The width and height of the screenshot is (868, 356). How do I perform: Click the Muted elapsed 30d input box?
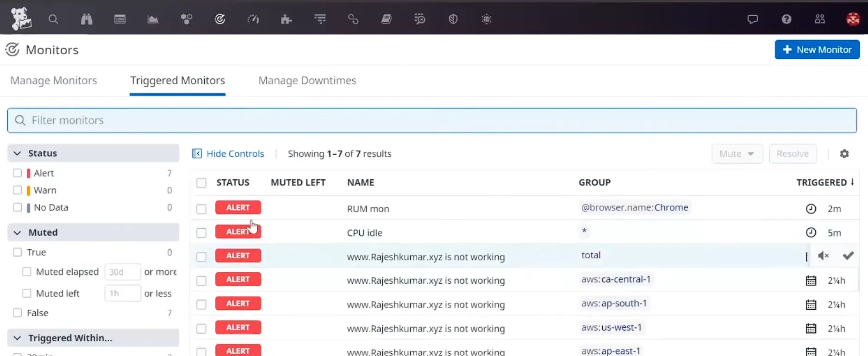pyautogui.click(x=123, y=272)
